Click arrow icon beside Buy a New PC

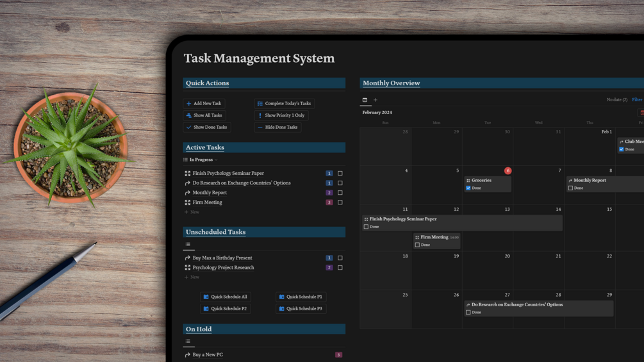click(187, 354)
